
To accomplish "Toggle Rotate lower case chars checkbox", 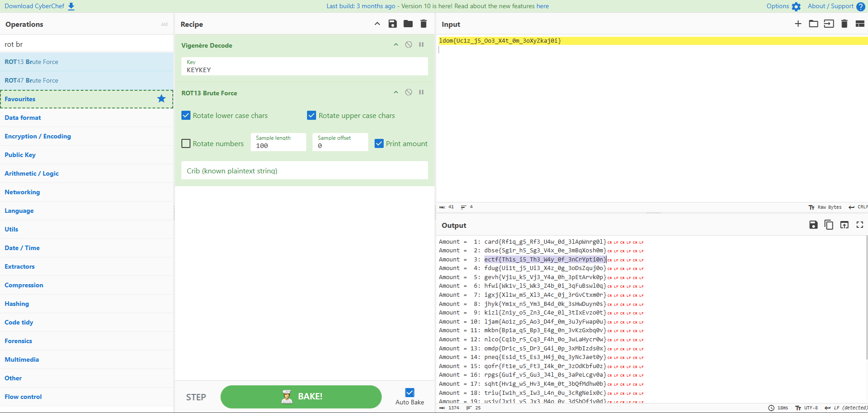I will pyautogui.click(x=186, y=115).
